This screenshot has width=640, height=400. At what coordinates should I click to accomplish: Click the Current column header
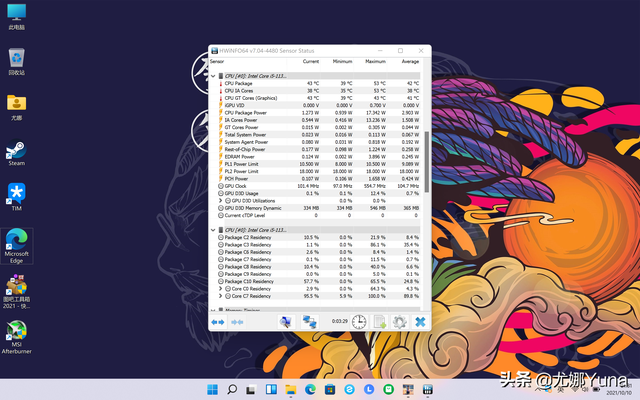tap(310, 61)
